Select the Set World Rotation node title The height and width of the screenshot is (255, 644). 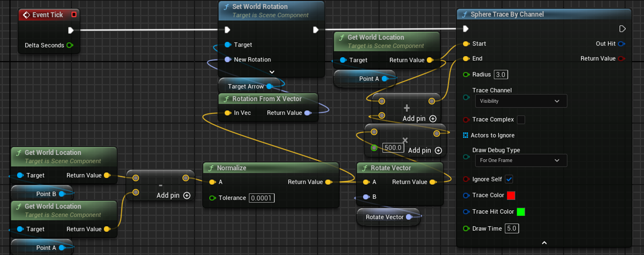tap(260, 6)
